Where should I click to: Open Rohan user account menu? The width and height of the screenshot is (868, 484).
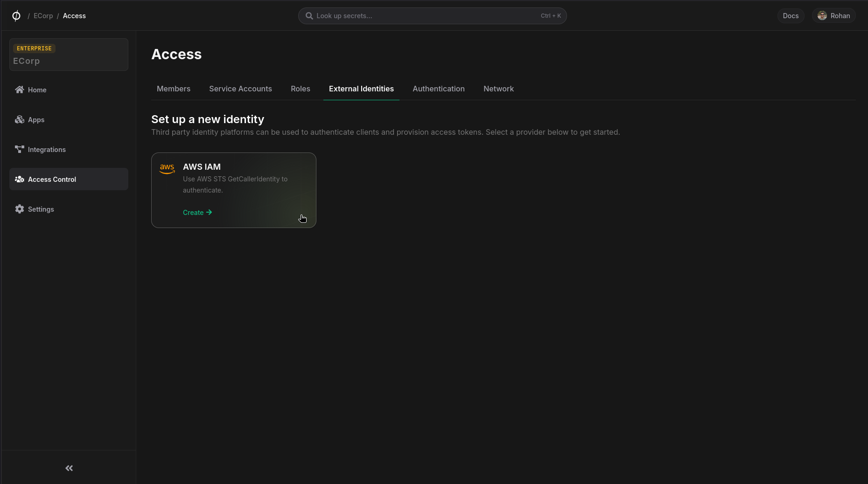click(834, 16)
